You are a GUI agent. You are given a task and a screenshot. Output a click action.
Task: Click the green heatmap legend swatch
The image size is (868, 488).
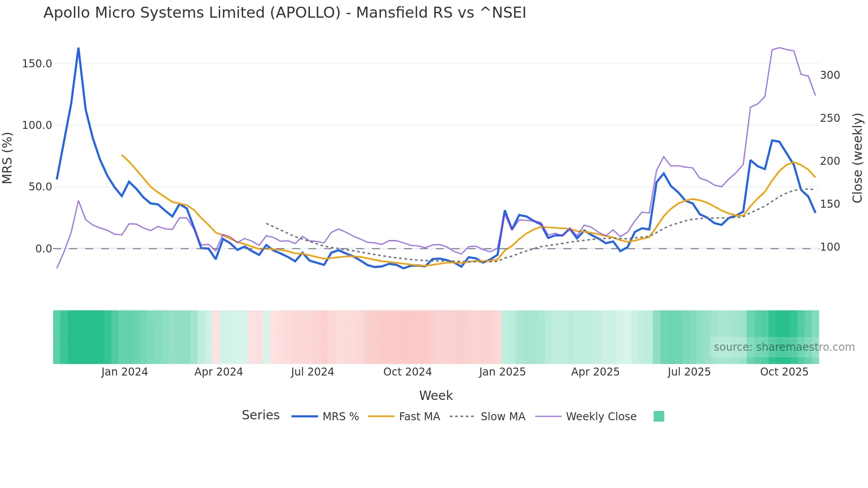(659, 416)
